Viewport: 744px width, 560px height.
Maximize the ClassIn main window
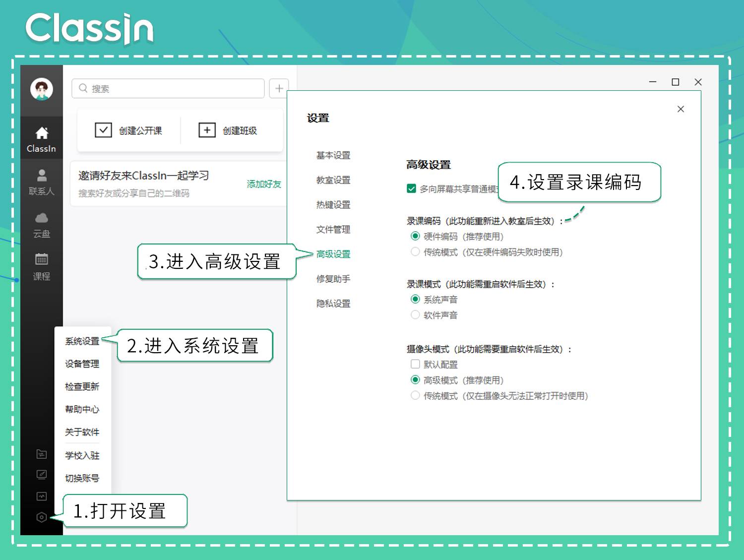[x=675, y=82]
